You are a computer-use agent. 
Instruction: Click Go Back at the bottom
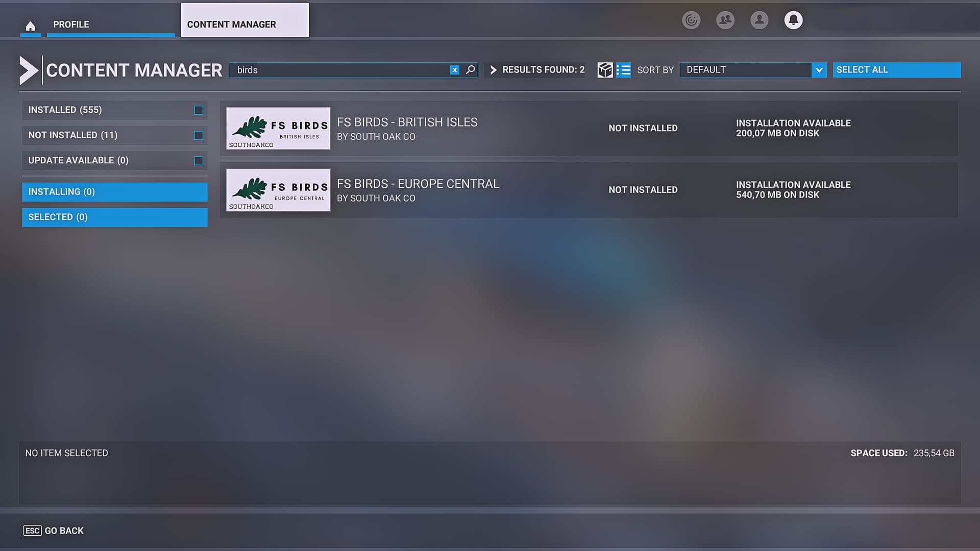pos(53,531)
